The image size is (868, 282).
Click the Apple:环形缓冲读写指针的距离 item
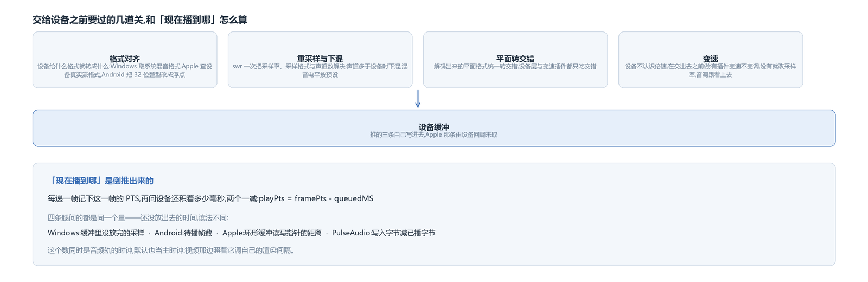[x=272, y=233]
